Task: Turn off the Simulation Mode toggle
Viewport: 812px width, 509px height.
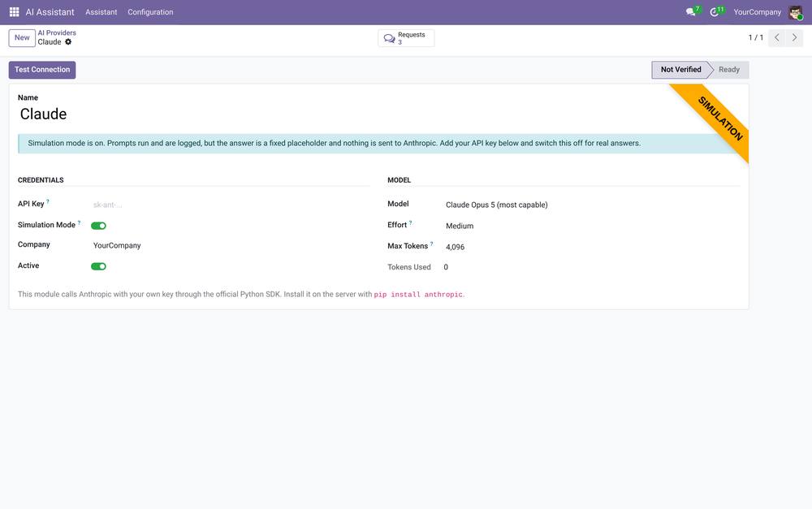Action: (98, 226)
